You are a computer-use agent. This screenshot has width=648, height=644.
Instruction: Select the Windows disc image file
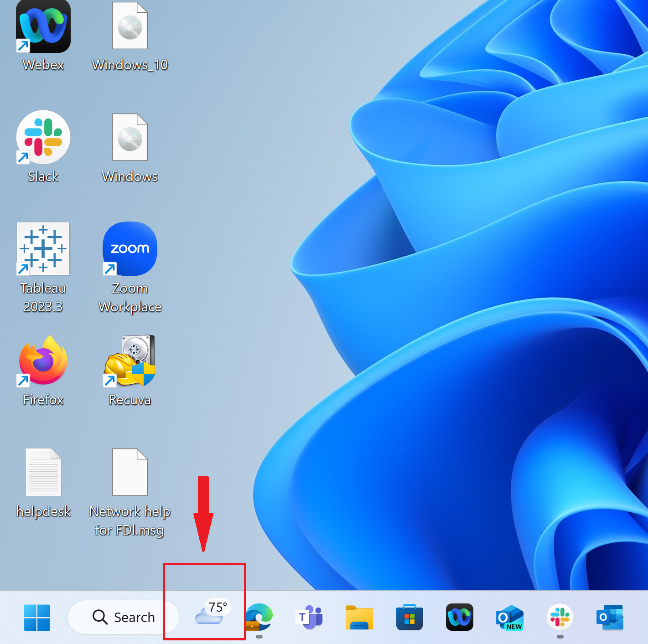coord(130,138)
